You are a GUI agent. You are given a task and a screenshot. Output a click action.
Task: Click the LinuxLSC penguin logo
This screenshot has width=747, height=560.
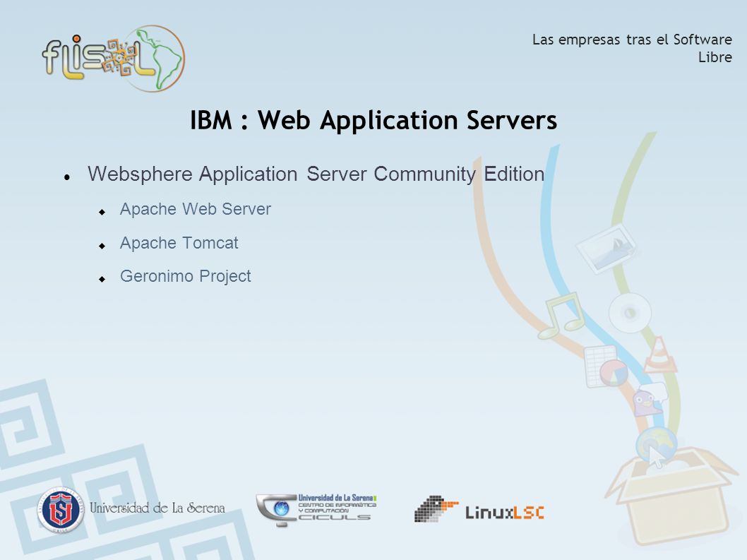[436, 508]
